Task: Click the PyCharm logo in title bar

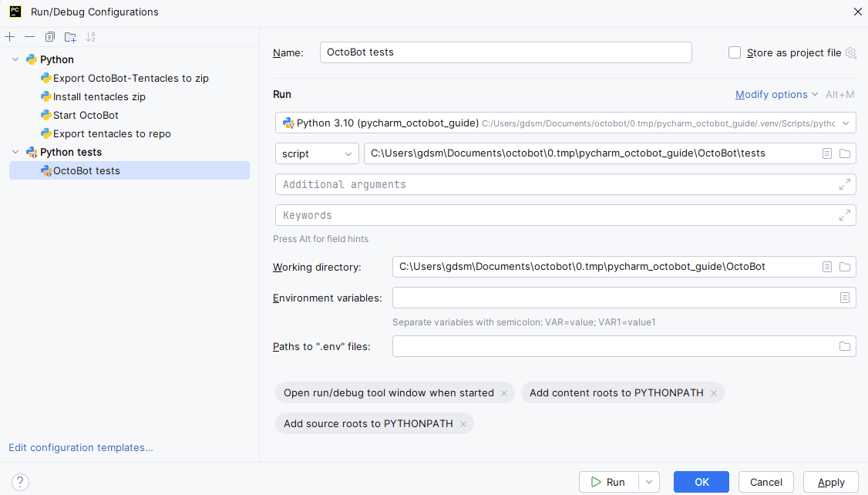Action: click(x=15, y=11)
